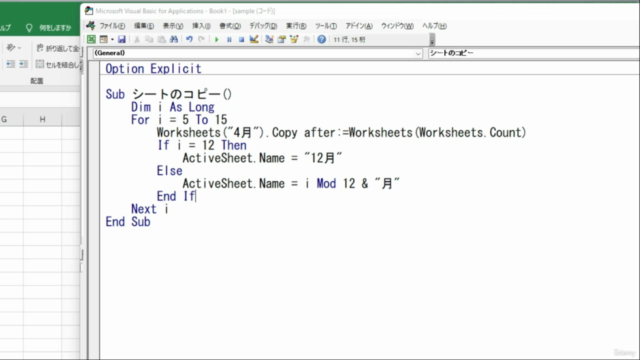Viewport: 640px width, 360px height.
Task: Click the ActiveSheet.Name = "12月" line
Action: 262,158
